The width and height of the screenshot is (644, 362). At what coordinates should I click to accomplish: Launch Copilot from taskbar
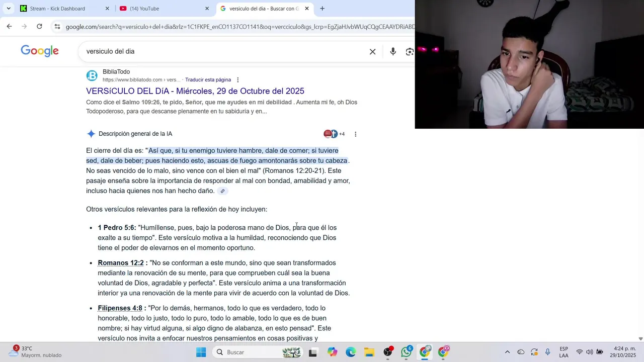[332, 352]
